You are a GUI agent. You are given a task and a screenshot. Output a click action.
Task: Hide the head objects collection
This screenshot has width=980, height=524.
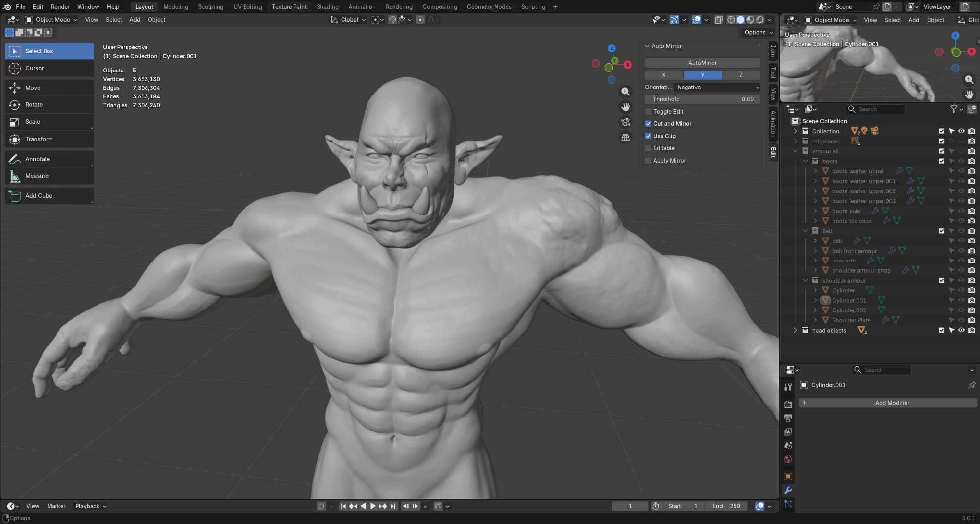[x=961, y=331]
